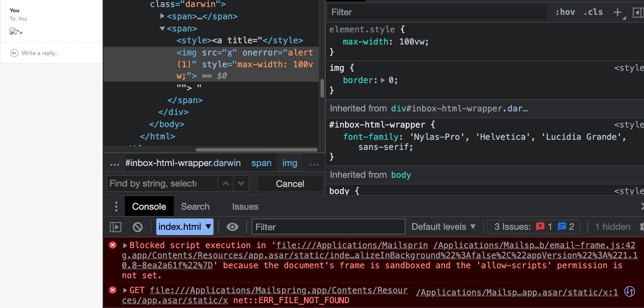Switch to the Search tab
The image size is (644, 308).
point(195,207)
